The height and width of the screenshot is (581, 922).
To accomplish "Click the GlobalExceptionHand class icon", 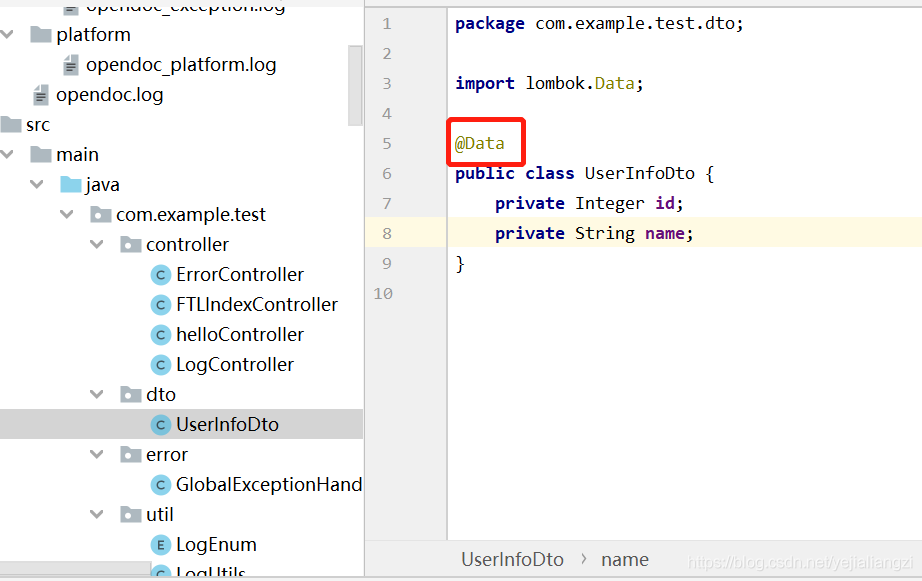I will click(x=161, y=485).
